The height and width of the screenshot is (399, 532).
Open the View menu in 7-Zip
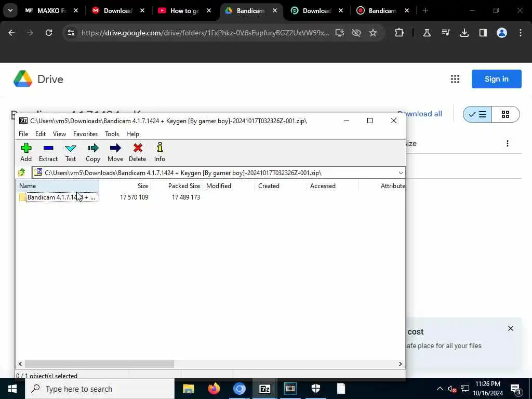pos(59,134)
